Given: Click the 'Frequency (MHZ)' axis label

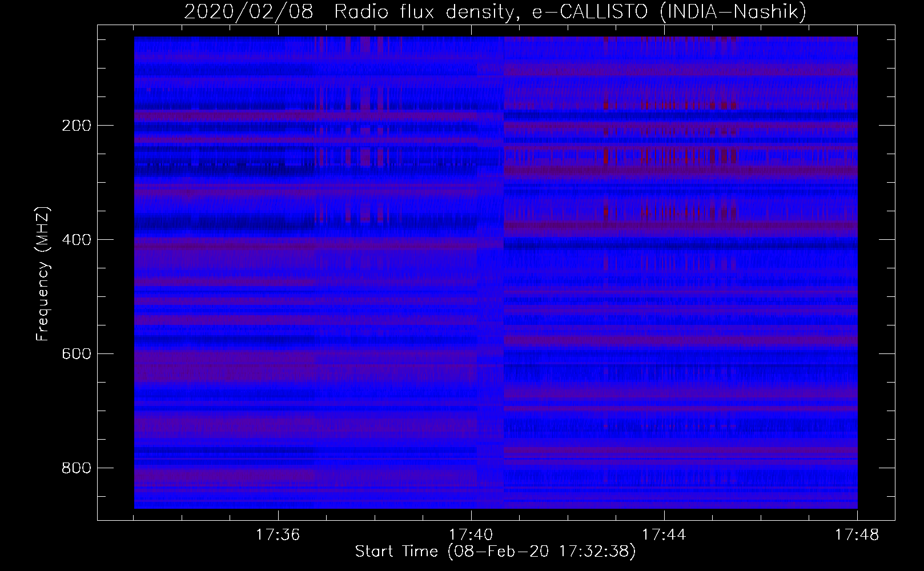Looking at the screenshot, I should tap(43, 274).
